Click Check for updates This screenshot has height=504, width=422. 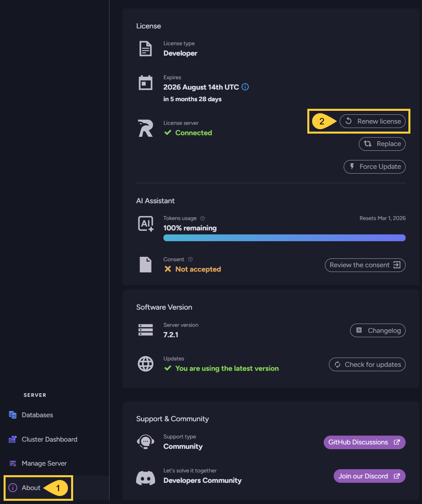pos(367,364)
